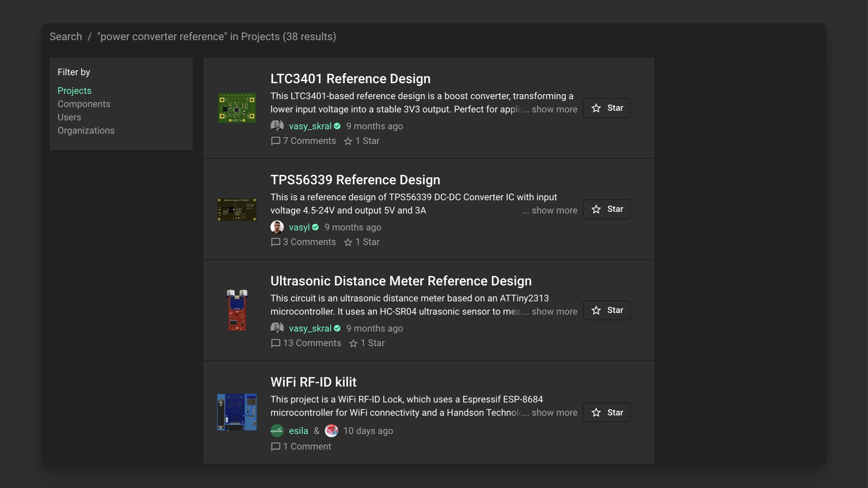Open the Ultrasonic Distance Meter red board thumbnail
Image resolution: width=868 pixels, height=488 pixels.
tap(237, 310)
